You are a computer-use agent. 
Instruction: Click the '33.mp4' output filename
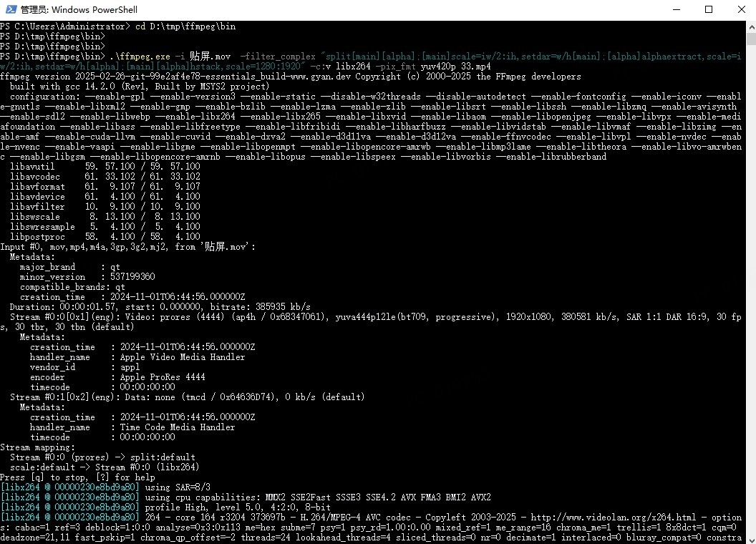point(476,67)
